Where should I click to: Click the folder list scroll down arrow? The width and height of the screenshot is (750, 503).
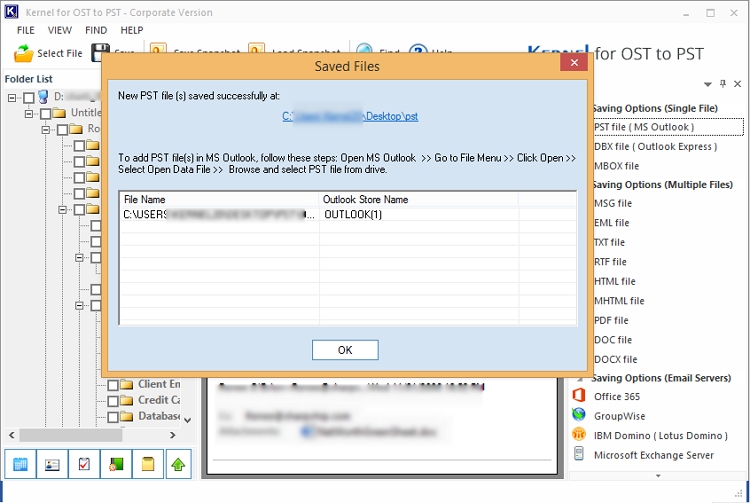pos(188,420)
